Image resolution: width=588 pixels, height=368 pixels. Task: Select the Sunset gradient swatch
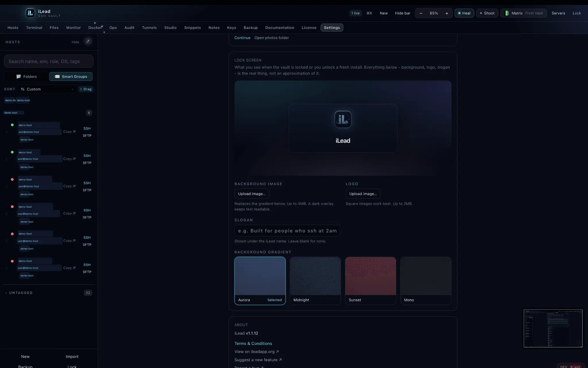(x=371, y=281)
